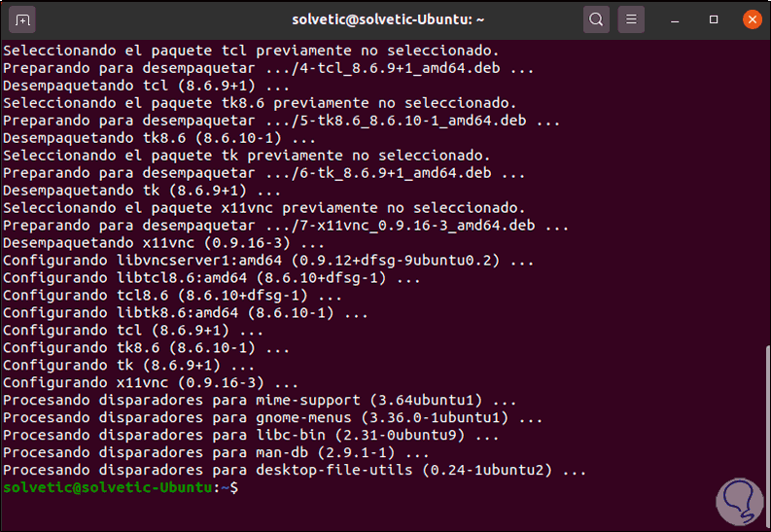Click the line mentioning mime-support
The width and height of the screenshot is (771, 532).
point(260,401)
